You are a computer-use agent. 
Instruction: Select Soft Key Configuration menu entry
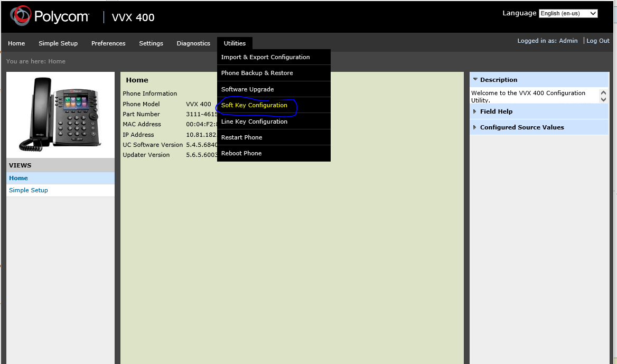[254, 105]
